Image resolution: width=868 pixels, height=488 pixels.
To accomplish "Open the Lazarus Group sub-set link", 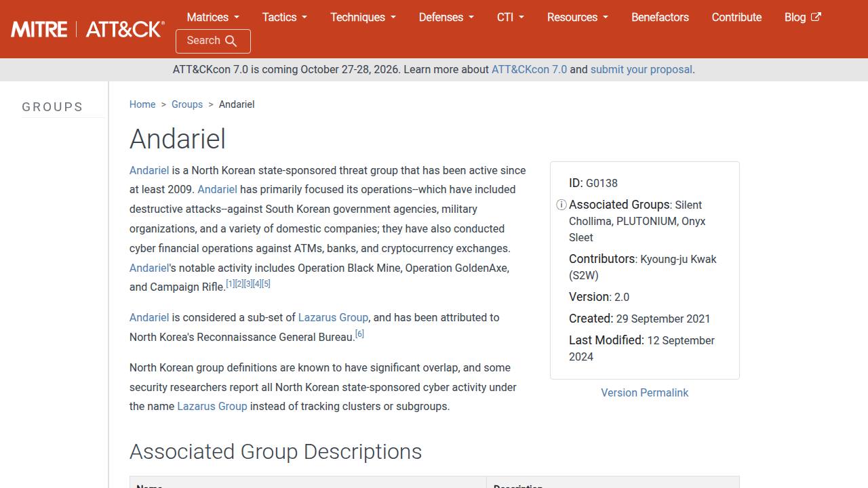I will click(333, 317).
